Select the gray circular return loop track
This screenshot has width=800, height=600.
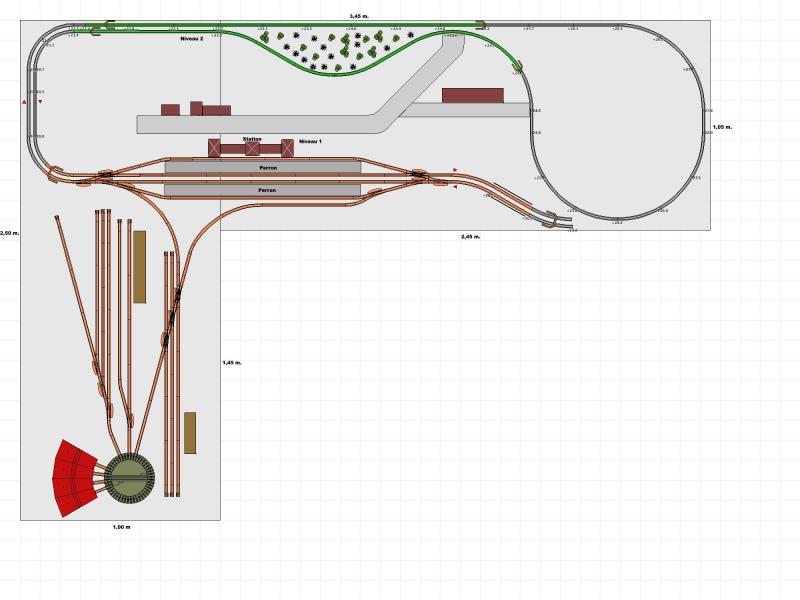tap(617, 122)
